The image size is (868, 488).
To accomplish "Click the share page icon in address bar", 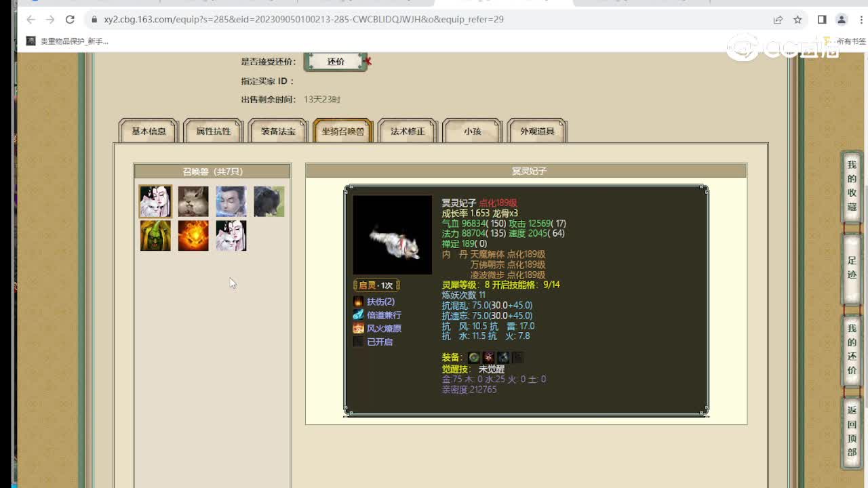I will point(778,20).
